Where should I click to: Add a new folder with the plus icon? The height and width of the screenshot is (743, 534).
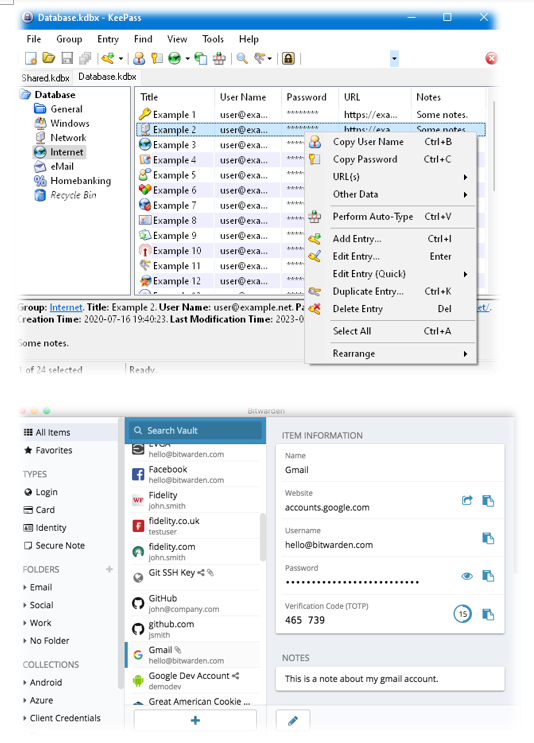pyautogui.click(x=109, y=569)
